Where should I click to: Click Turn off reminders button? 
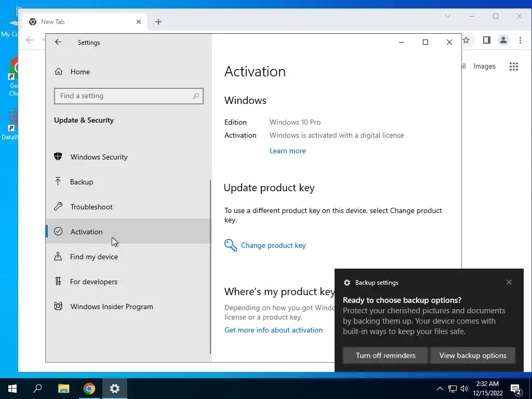(385, 355)
